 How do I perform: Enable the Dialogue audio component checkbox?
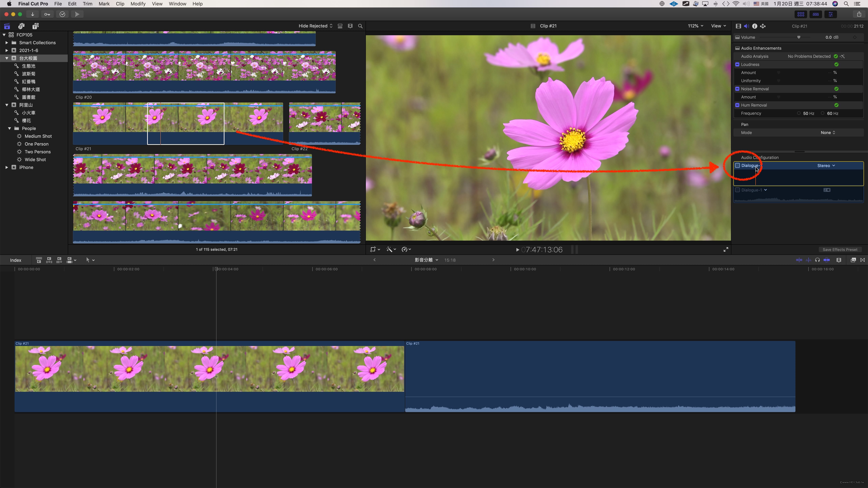738,165
